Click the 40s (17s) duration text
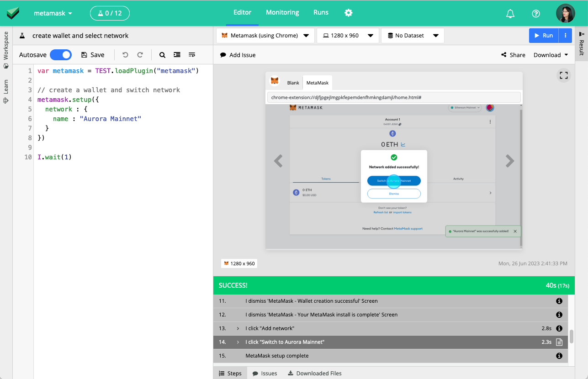Viewport: 588px width, 379px height. coord(557,285)
